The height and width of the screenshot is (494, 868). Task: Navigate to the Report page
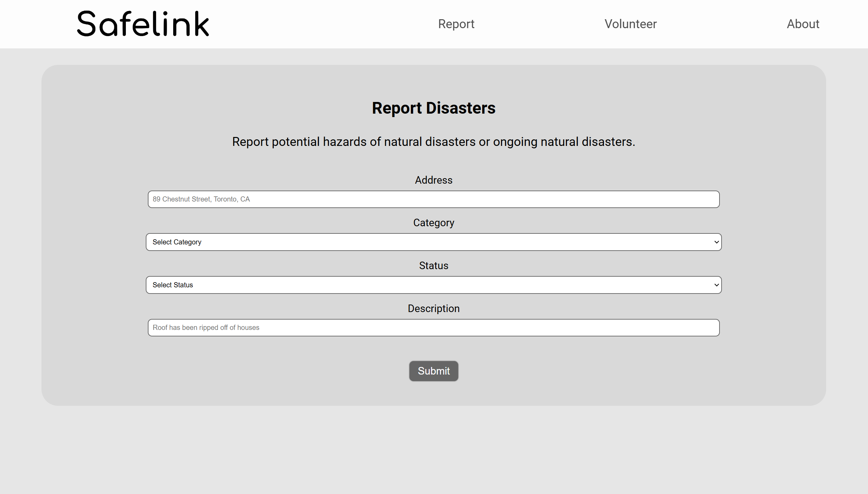(456, 24)
